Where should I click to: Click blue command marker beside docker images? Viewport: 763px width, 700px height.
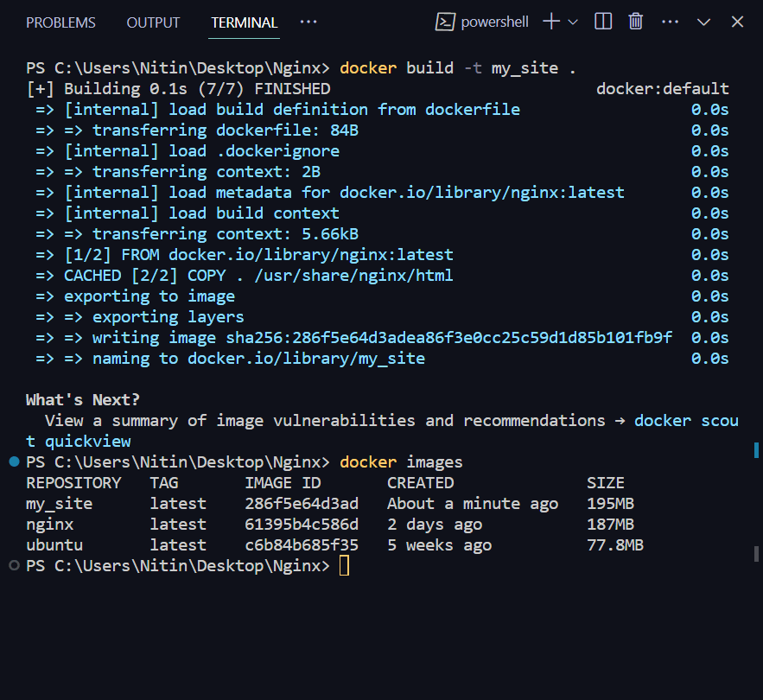point(14,462)
